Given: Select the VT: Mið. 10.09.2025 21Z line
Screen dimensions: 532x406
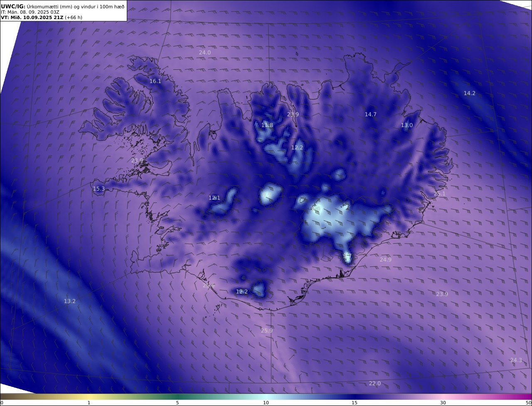Looking at the screenshot, I should pyautogui.click(x=32, y=17).
